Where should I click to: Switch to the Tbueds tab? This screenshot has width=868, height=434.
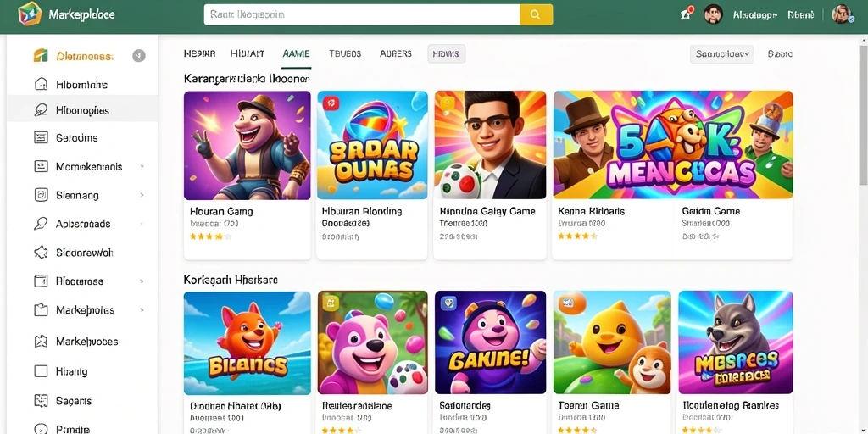[345, 53]
